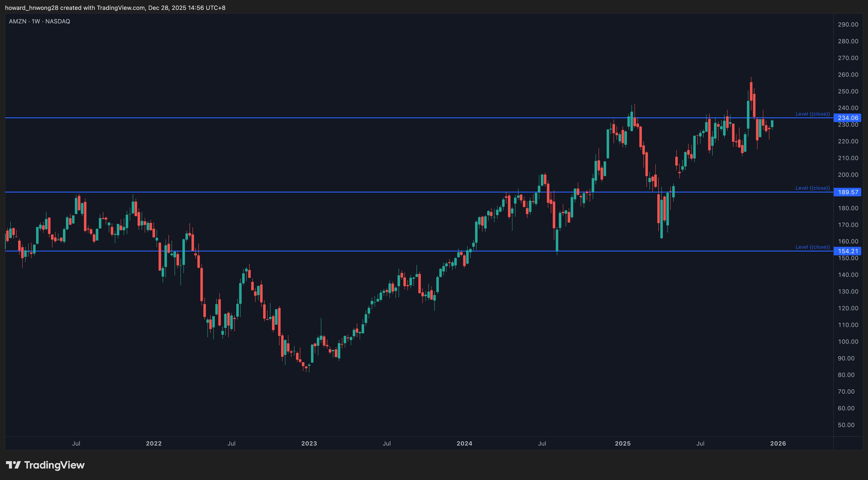Click the TradingView wordmark text
The height and width of the screenshot is (480, 868).
click(x=54, y=465)
